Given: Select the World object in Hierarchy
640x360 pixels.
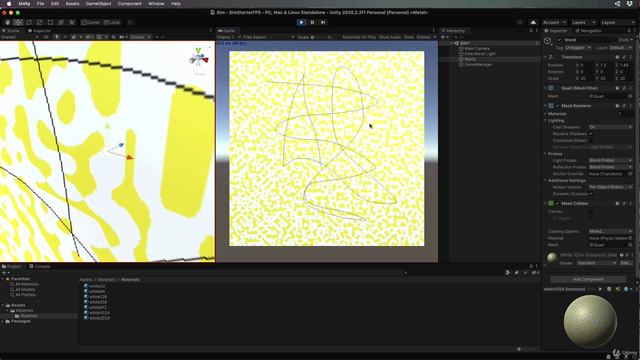Looking at the screenshot, I should (x=470, y=59).
